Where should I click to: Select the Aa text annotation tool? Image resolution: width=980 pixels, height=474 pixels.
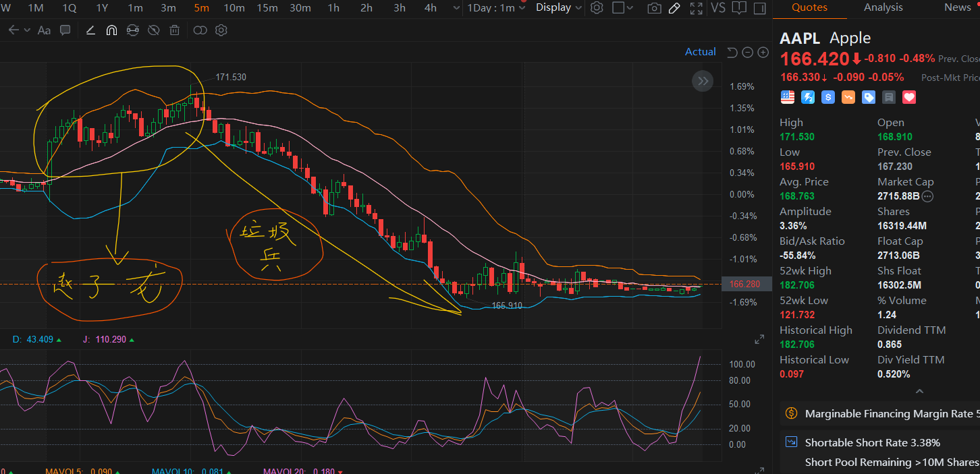click(x=44, y=30)
